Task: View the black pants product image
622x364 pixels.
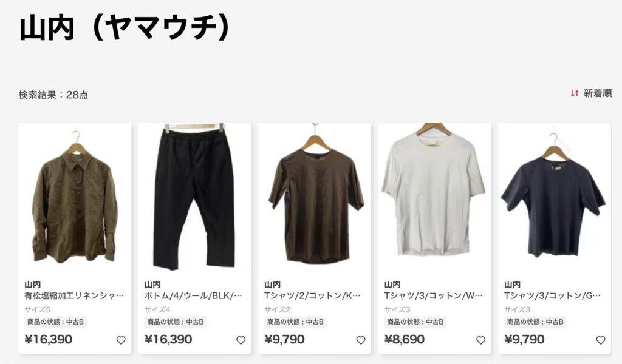Action: point(195,197)
